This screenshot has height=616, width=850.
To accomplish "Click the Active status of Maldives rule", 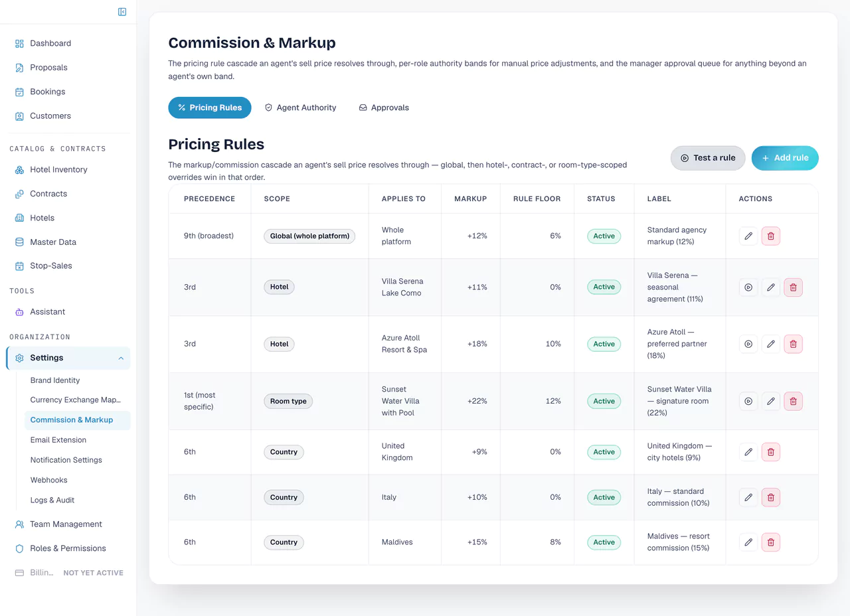I will pyautogui.click(x=604, y=542).
